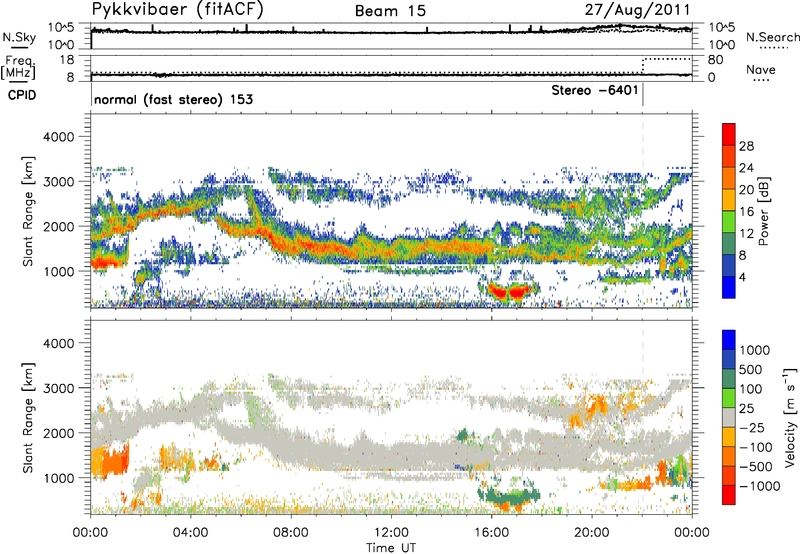Image resolution: width=800 pixels, height=554 pixels.
Task: Click the '1000' range tick of velocity panel
Action: 58,478
